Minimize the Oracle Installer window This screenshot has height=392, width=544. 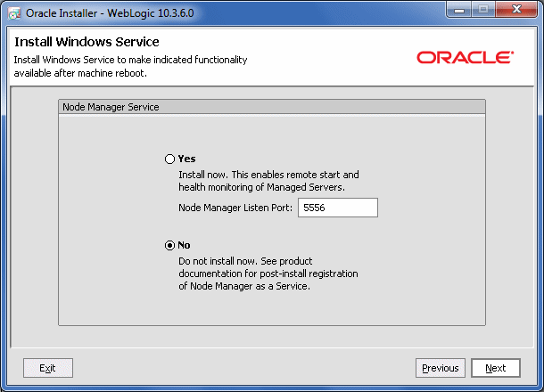tap(459, 10)
